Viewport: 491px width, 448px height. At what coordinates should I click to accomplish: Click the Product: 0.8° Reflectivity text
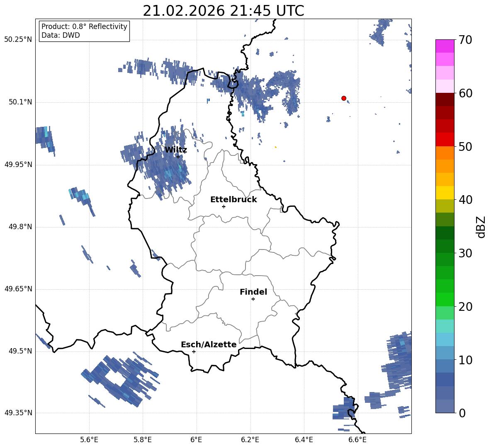click(84, 27)
